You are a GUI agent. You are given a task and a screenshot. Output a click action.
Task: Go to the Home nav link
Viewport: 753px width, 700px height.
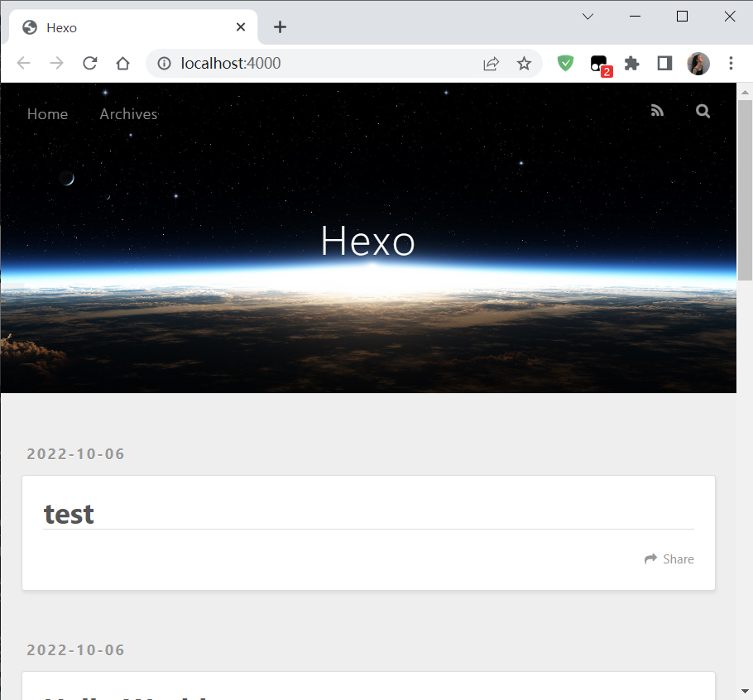pos(47,114)
